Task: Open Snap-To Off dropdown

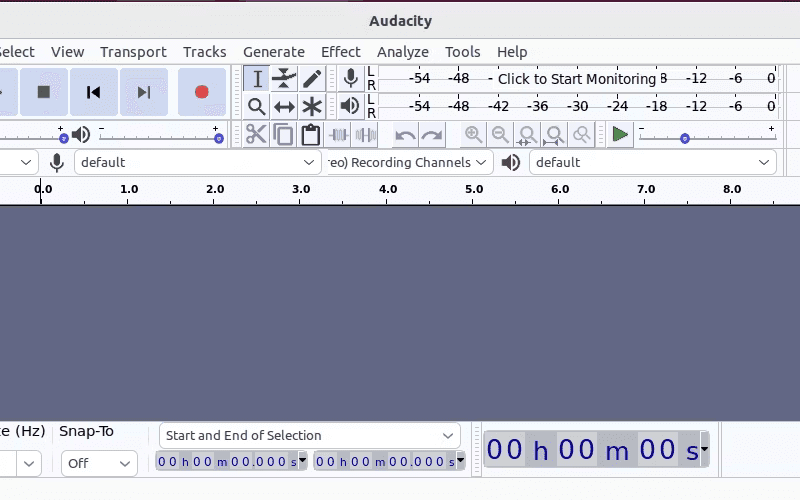Action: coord(99,463)
